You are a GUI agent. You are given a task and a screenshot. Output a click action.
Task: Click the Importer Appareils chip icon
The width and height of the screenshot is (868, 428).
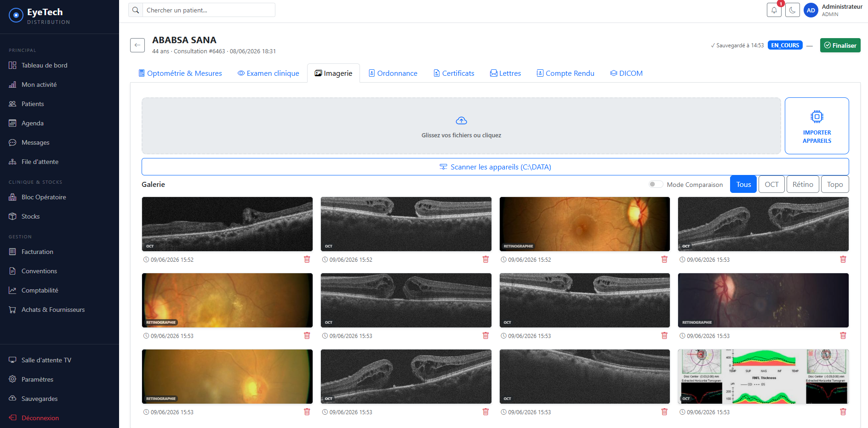[x=817, y=117]
